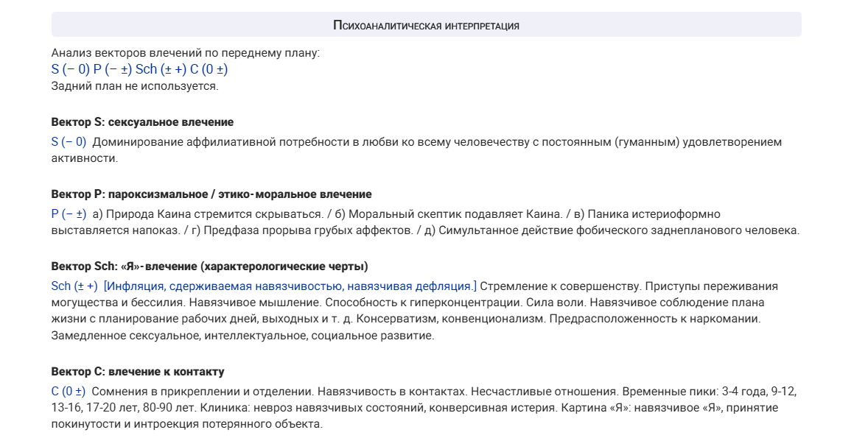Click the heading Вектор C: влечение к контакту
The height and width of the screenshot is (438, 868).
coord(138,372)
